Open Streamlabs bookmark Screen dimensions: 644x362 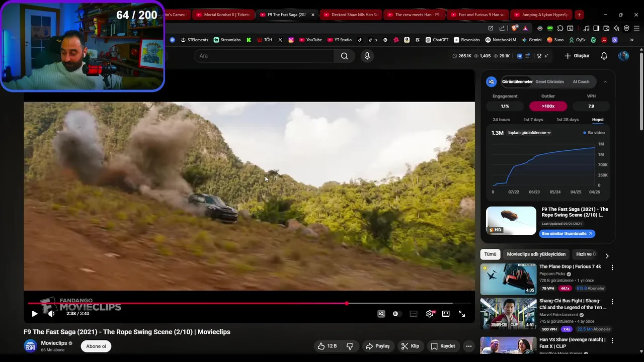pos(227,40)
